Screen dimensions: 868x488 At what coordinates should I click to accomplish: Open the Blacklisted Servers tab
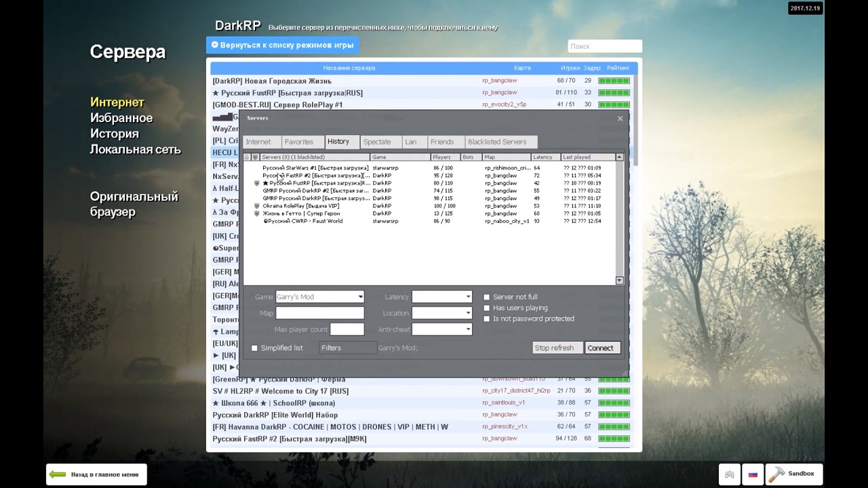[x=496, y=142]
